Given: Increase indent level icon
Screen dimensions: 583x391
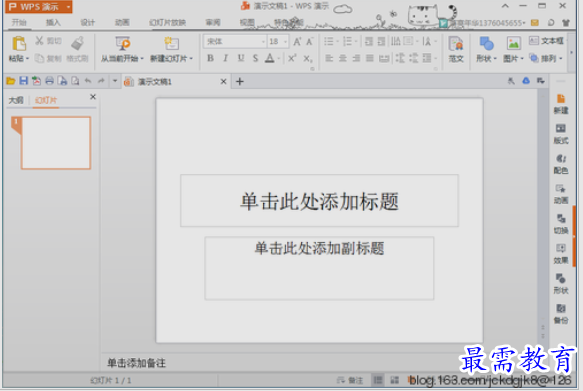Looking at the screenshot, I should tap(381, 41).
